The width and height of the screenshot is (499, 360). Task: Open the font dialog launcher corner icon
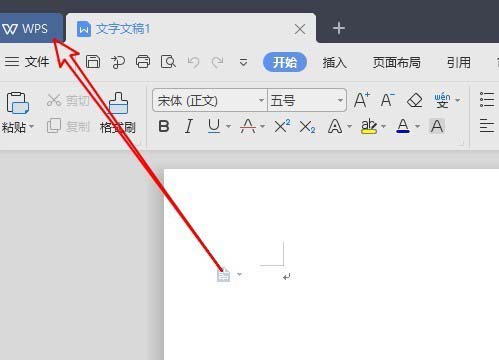point(462,144)
